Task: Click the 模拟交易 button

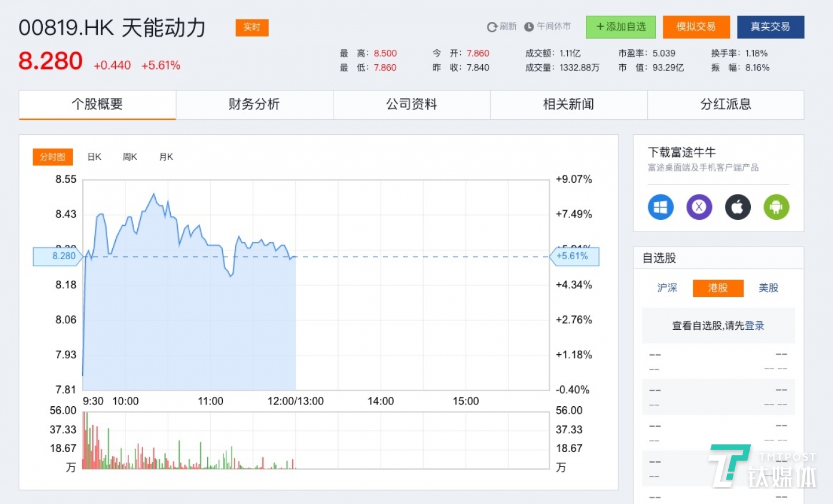Action: tap(696, 27)
